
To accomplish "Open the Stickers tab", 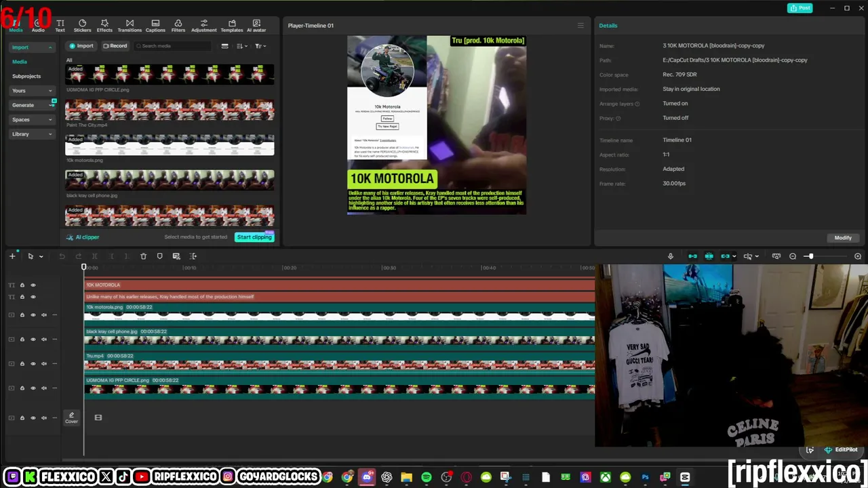I will tap(82, 26).
